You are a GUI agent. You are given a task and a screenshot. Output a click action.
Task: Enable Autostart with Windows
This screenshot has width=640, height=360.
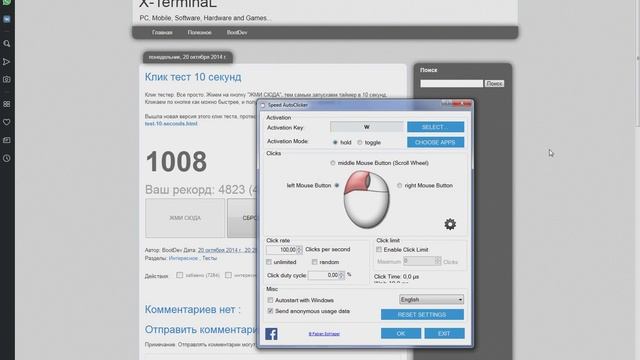tap(270, 300)
